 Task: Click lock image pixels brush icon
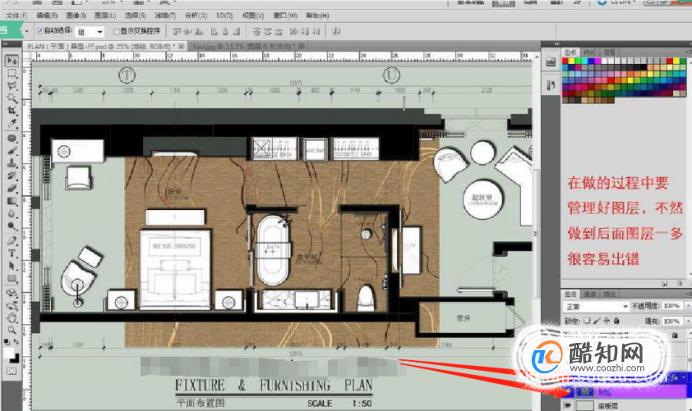click(597, 321)
